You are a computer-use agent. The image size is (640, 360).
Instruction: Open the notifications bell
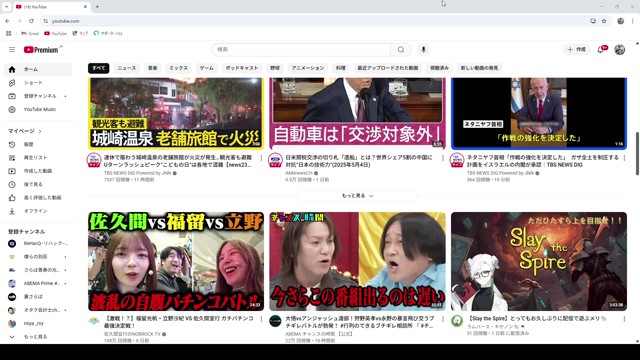coord(601,49)
